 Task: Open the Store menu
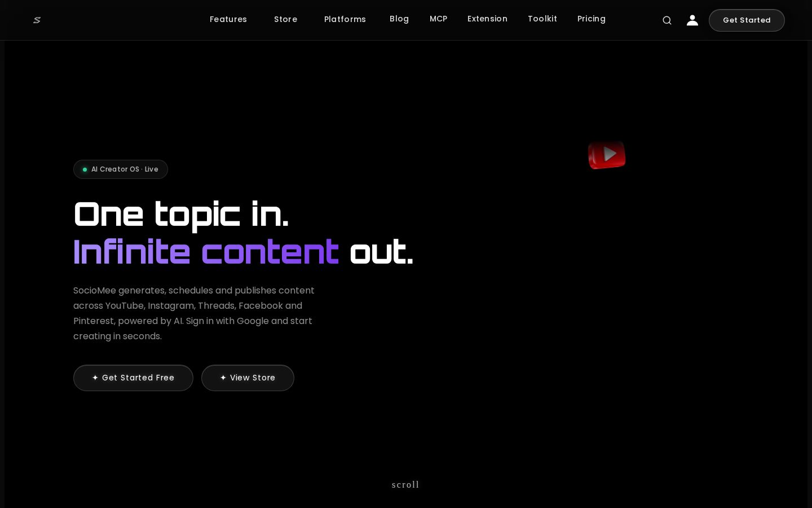285,19
